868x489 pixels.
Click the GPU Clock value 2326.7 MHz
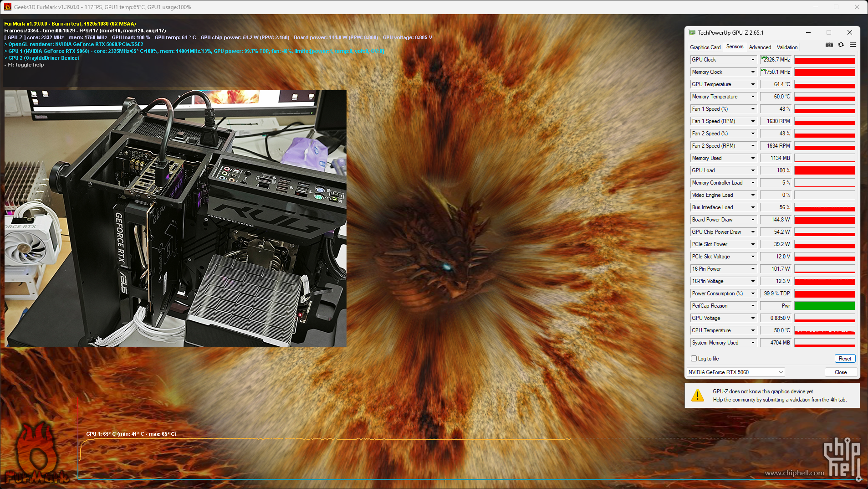[x=776, y=60]
